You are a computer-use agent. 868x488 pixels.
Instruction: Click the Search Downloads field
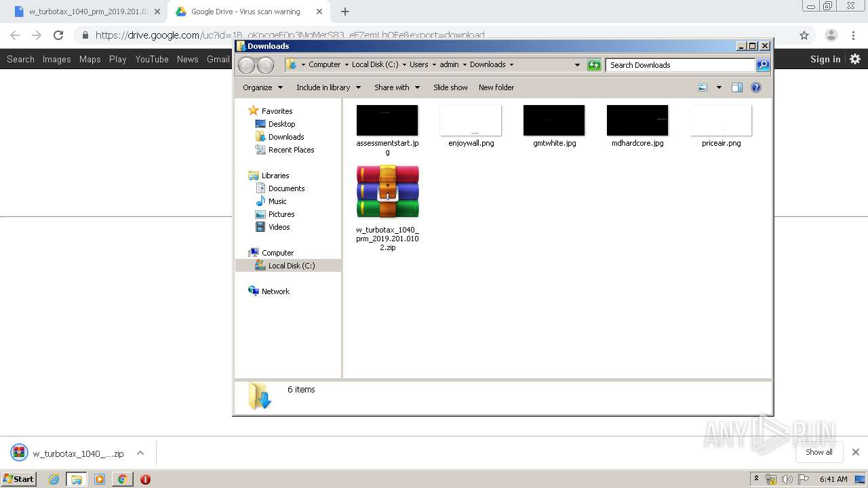(x=680, y=65)
